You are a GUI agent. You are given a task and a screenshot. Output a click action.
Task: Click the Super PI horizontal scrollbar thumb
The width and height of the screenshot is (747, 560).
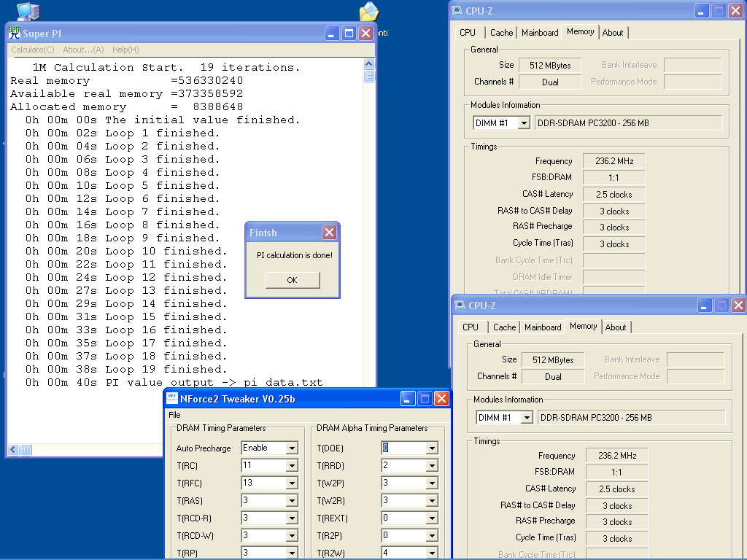26,449
